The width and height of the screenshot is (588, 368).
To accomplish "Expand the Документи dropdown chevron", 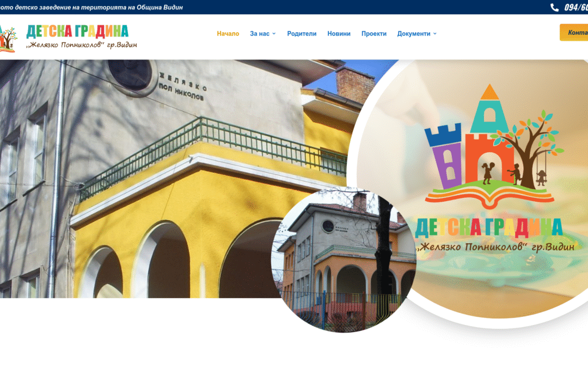I will (435, 33).
